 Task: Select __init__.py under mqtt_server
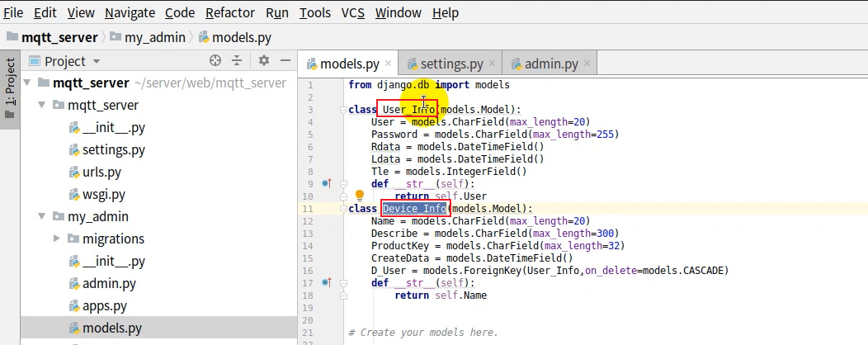106,128
